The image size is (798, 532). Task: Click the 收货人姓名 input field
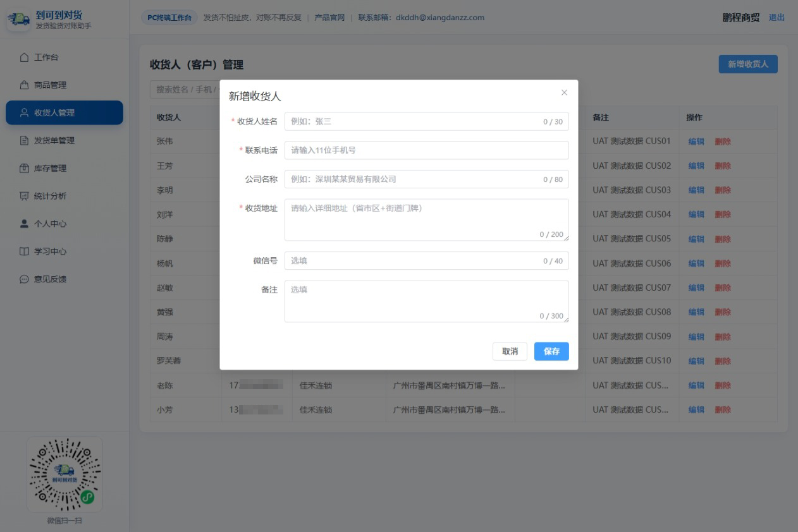click(426, 122)
